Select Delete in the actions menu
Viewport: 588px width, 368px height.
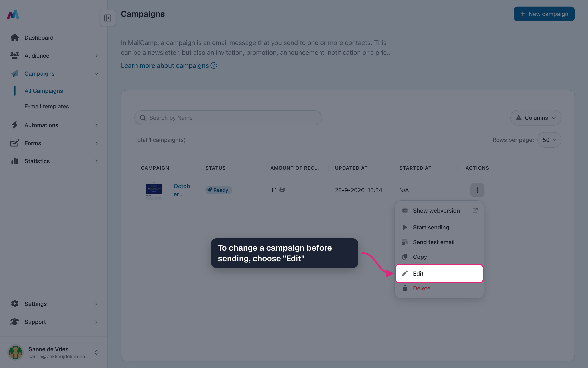point(439,288)
